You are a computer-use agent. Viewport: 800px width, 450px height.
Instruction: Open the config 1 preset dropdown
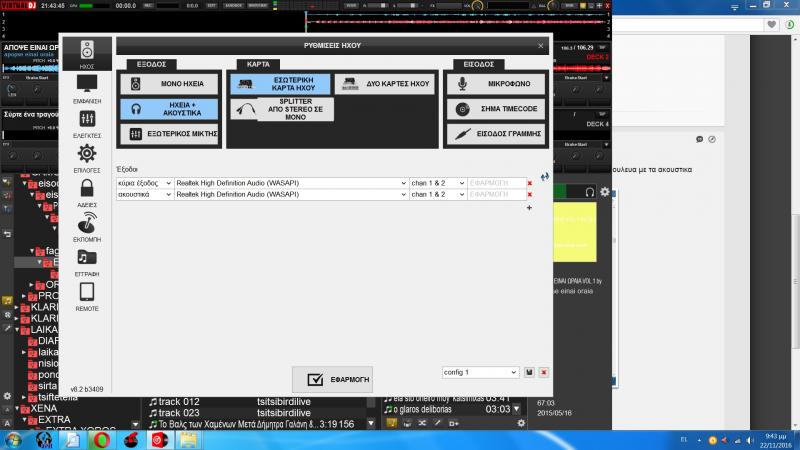click(x=481, y=372)
